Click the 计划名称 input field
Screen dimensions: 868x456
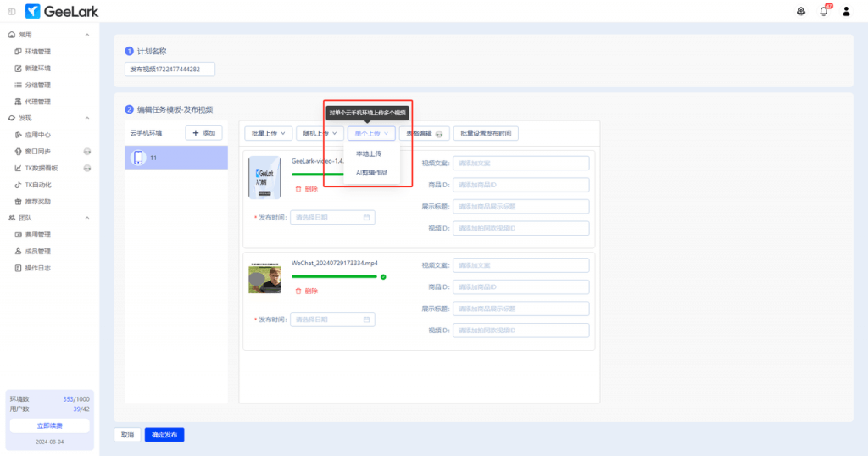pyautogui.click(x=170, y=70)
